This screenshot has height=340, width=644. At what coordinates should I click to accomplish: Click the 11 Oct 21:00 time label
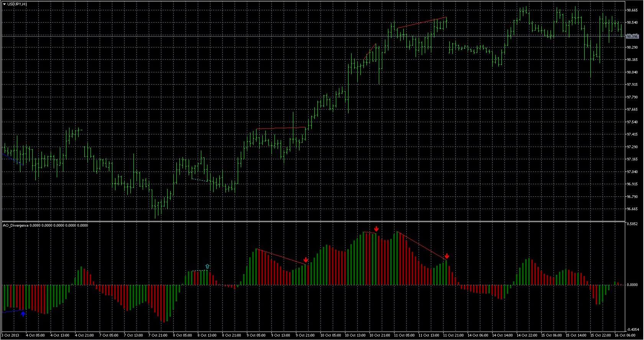pyautogui.click(x=453, y=335)
